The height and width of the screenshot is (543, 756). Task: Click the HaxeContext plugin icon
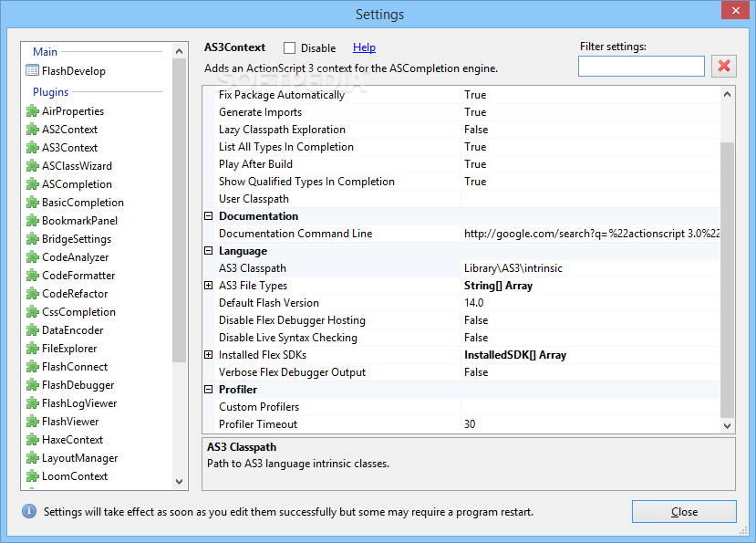coord(32,440)
